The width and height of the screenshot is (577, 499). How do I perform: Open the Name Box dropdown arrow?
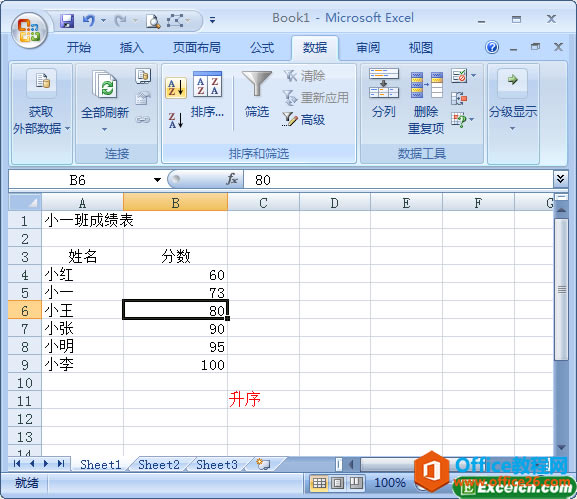click(157, 180)
